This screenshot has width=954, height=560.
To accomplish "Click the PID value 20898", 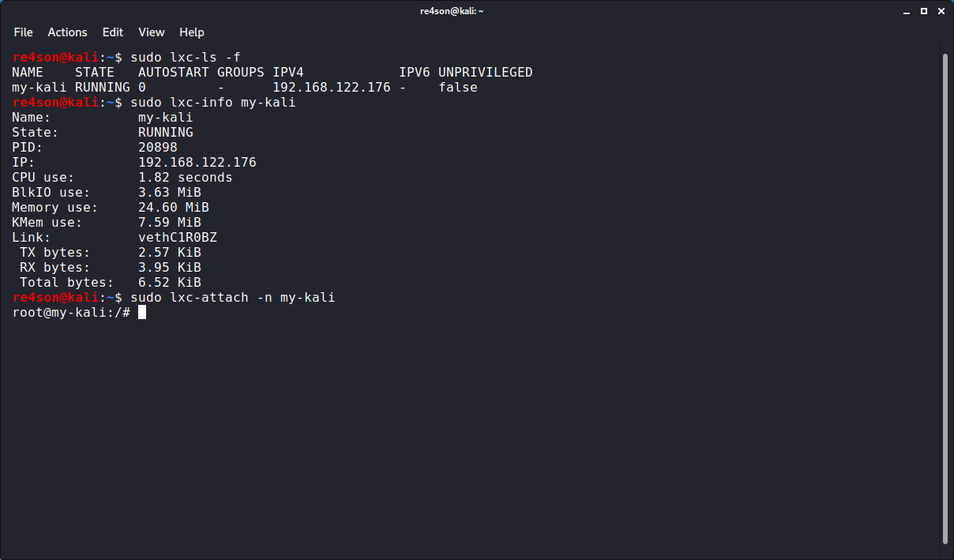I will coord(157,148).
